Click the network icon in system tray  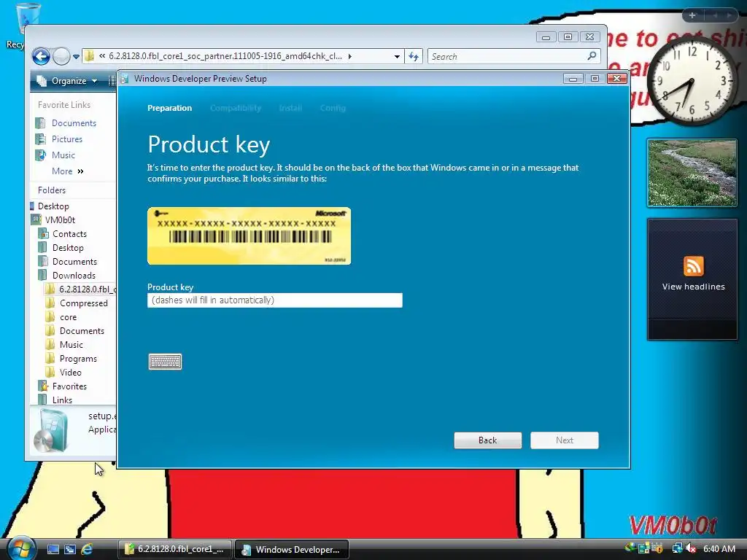pyautogui.click(x=677, y=548)
